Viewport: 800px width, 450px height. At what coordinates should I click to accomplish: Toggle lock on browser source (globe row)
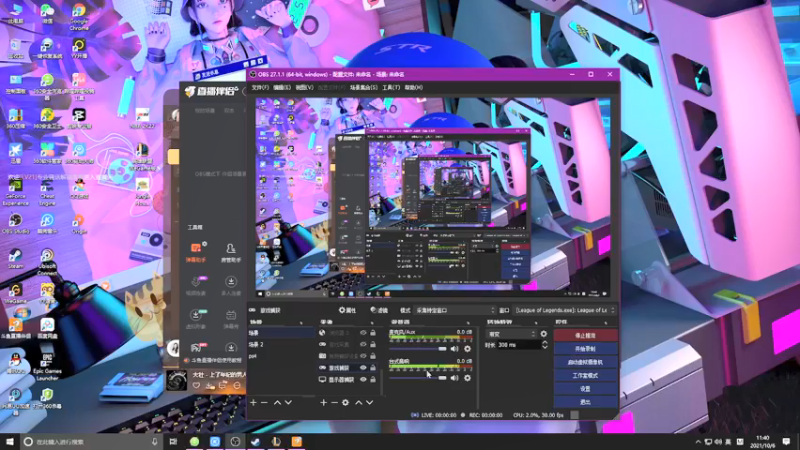(x=373, y=333)
